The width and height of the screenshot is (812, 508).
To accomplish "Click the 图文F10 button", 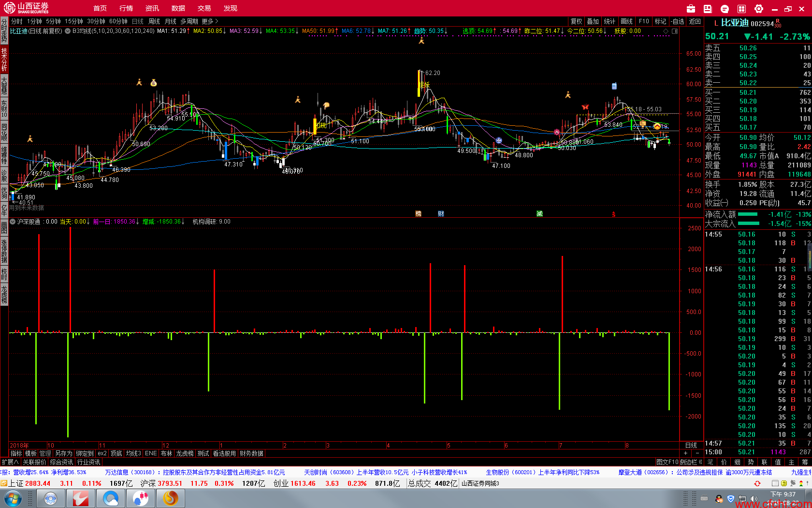I will click(667, 462).
